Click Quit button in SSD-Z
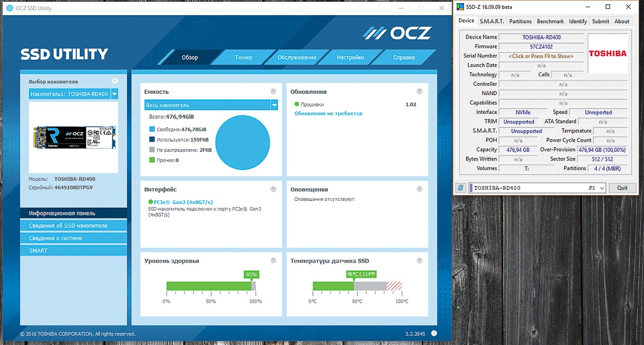Viewport: 644px width, 345px height. [622, 188]
